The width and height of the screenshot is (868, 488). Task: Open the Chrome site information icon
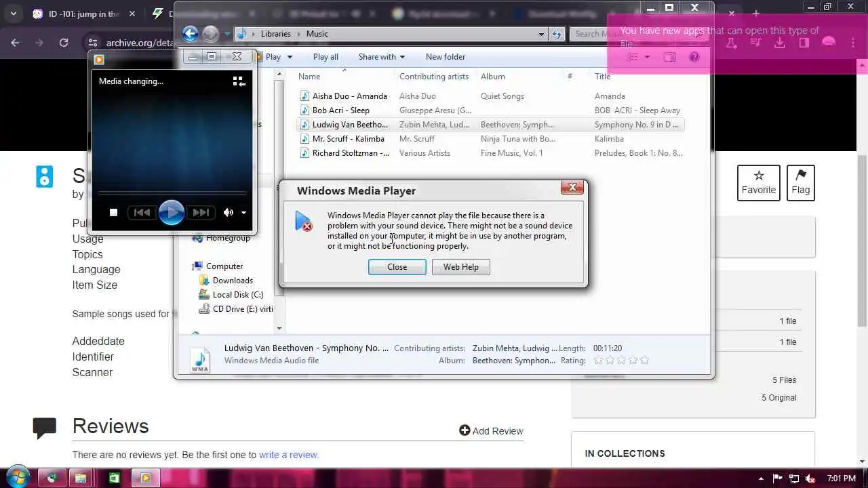pos(94,43)
